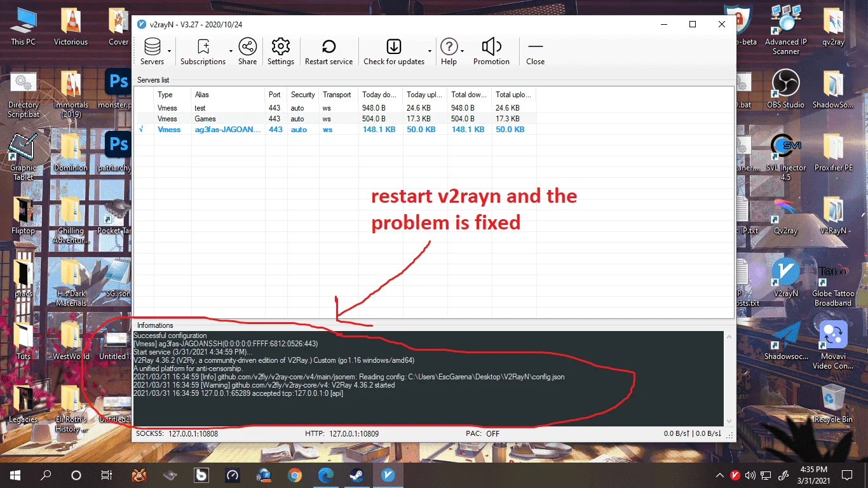Click the Transport column header
Screen dimensions: 868x488
coord(338,95)
